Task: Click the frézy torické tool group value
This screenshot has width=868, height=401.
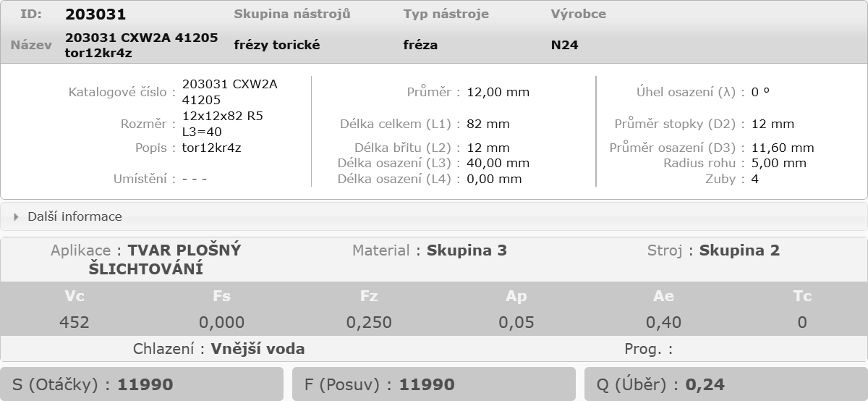Action: point(277,45)
